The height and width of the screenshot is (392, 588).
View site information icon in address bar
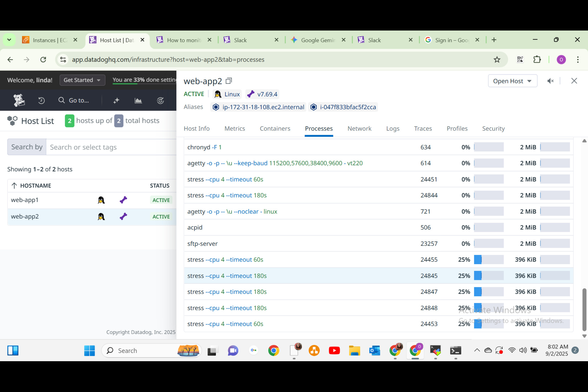coord(63,60)
